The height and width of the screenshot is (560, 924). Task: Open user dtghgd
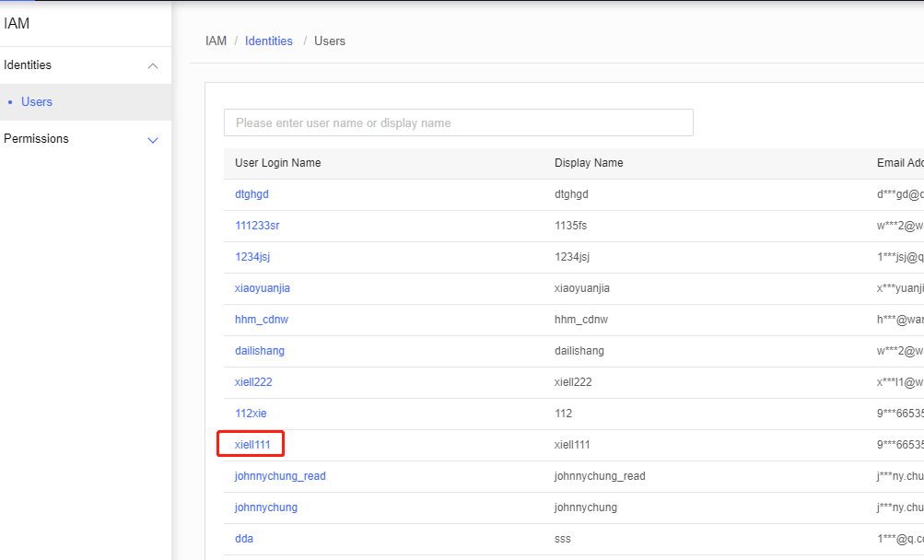point(251,194)
